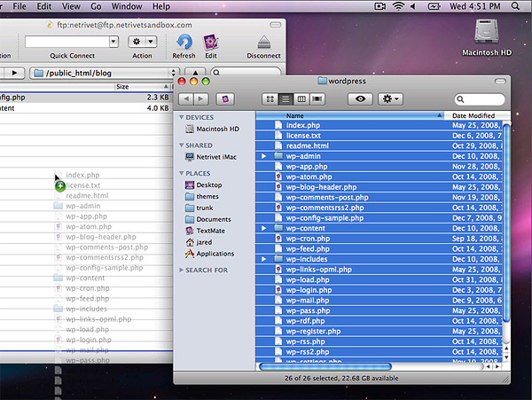Screen dimensions: 532x400
Task: Open the /public_html/blog path dropdown
Action: pos(173,73)
